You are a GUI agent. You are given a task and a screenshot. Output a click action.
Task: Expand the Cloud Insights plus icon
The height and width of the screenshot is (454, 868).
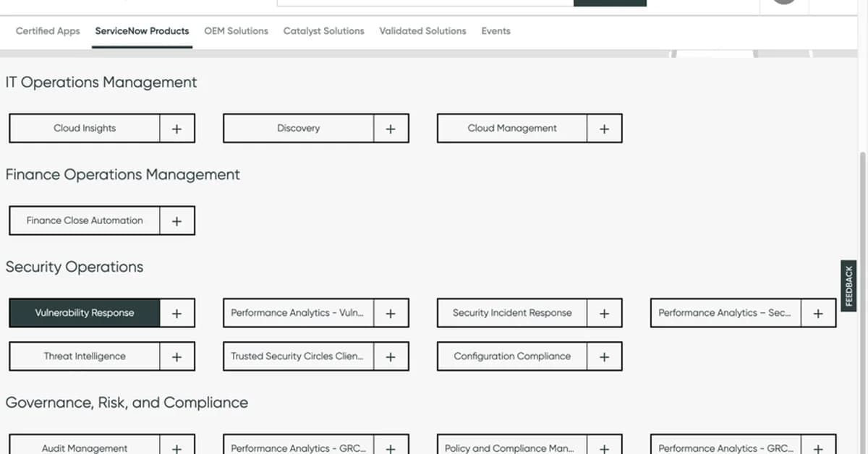177,129
